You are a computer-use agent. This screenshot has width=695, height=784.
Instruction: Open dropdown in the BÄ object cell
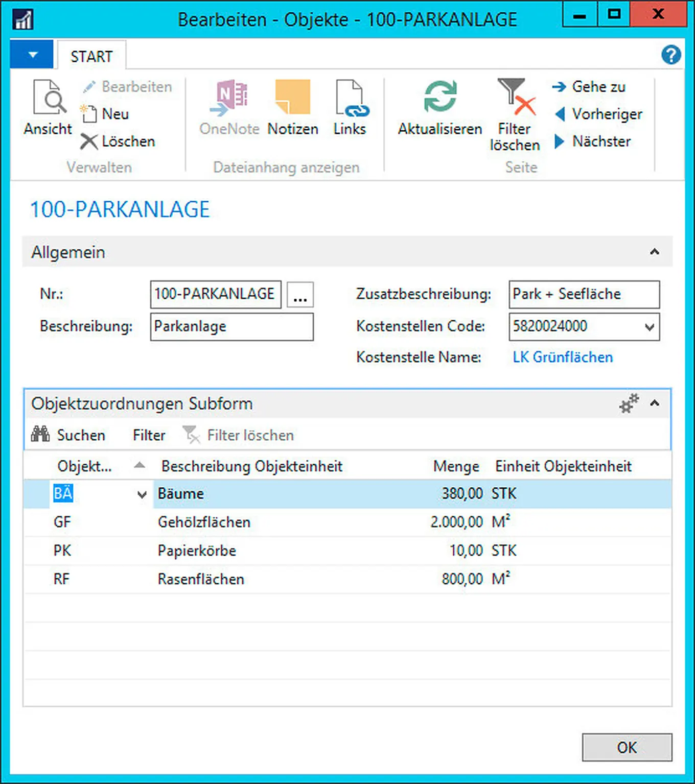tap(142, 494)
